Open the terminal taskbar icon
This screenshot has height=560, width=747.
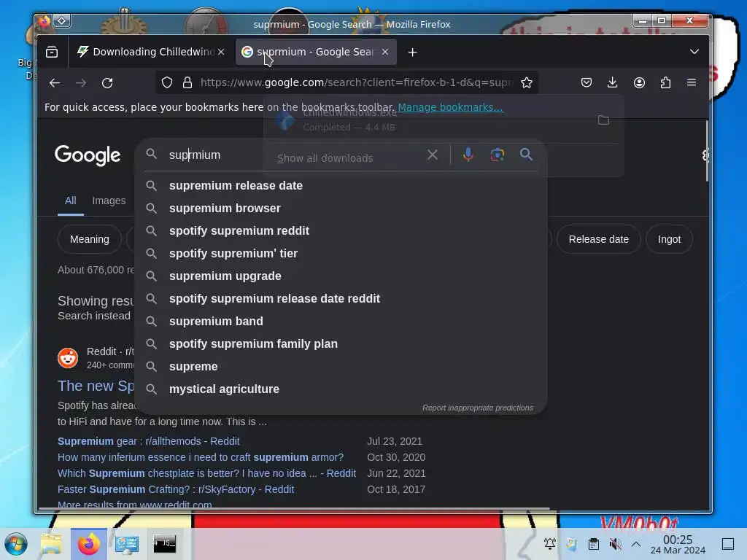pos(165,544)
